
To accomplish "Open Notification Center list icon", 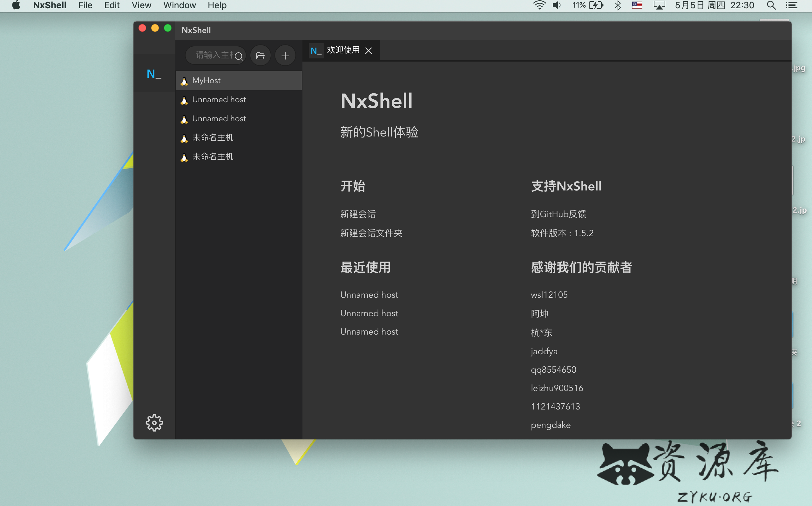I will (x=792, y=5).
